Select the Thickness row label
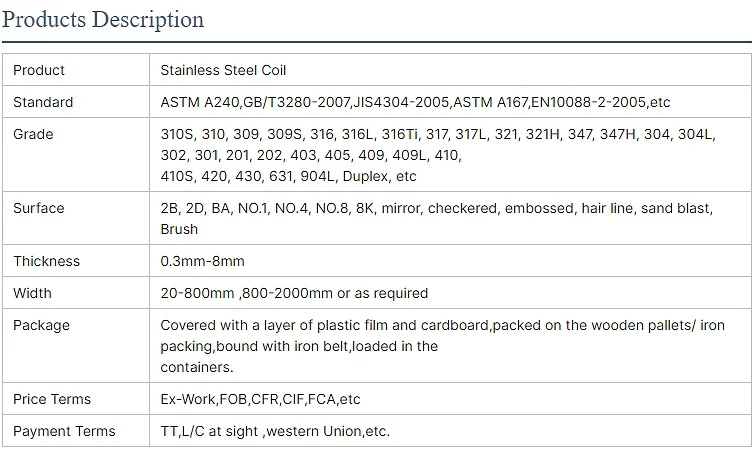 pyautogui.click(x=46, y=261)
